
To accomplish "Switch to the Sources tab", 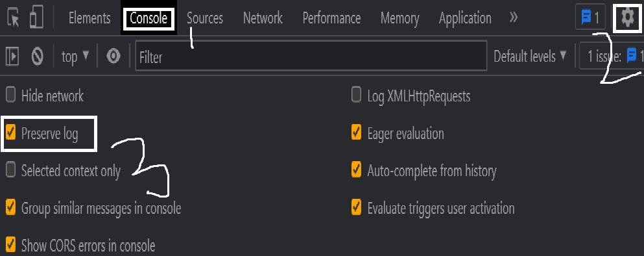I will (205, 18).
